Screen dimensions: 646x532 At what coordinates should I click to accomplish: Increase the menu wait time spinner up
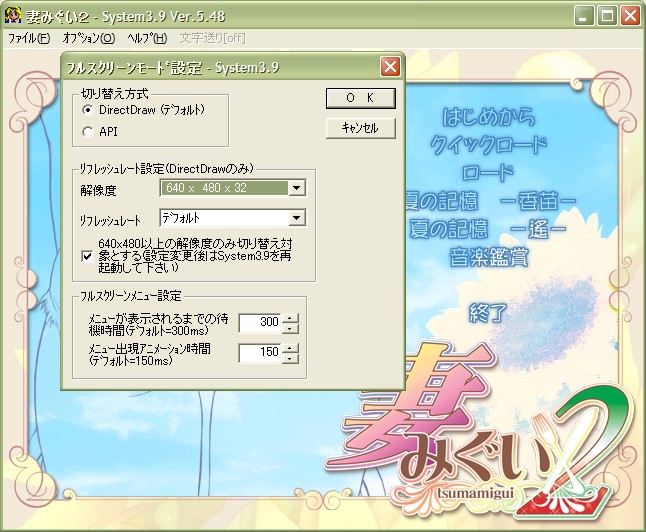290,318
